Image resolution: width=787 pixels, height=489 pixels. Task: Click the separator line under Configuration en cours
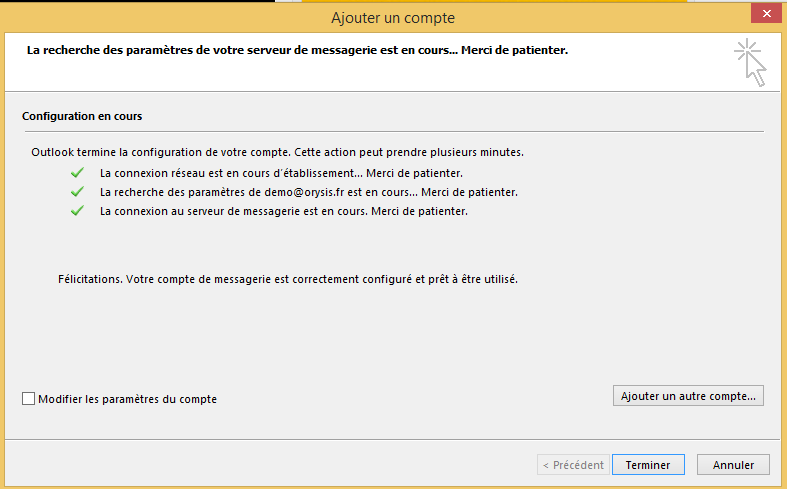click(392, 131)
